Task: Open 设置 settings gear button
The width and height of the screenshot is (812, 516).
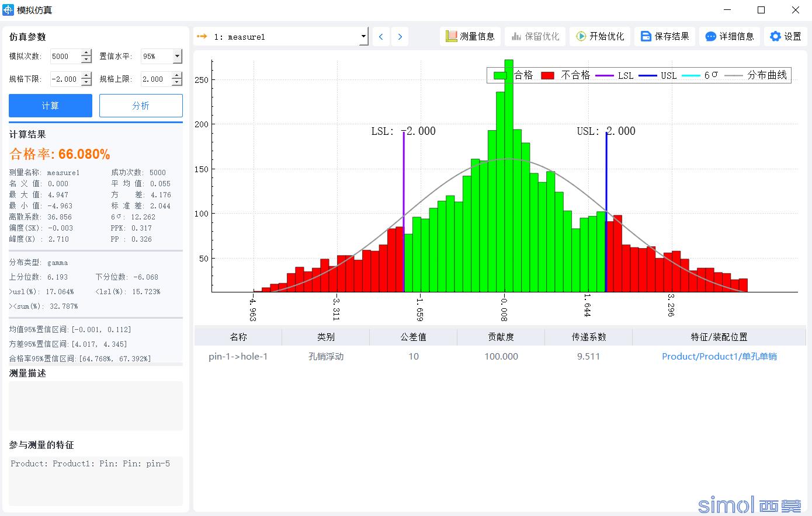Action: (785, 36)
